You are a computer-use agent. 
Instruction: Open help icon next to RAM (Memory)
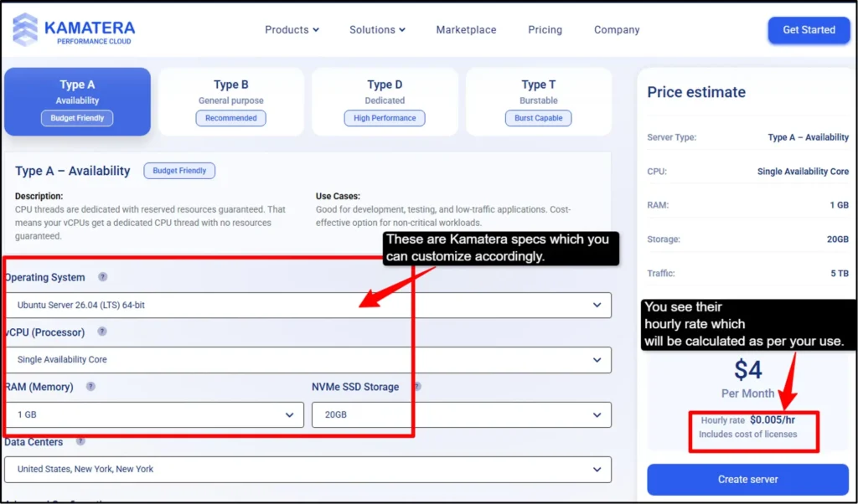(x=90, y=386)
